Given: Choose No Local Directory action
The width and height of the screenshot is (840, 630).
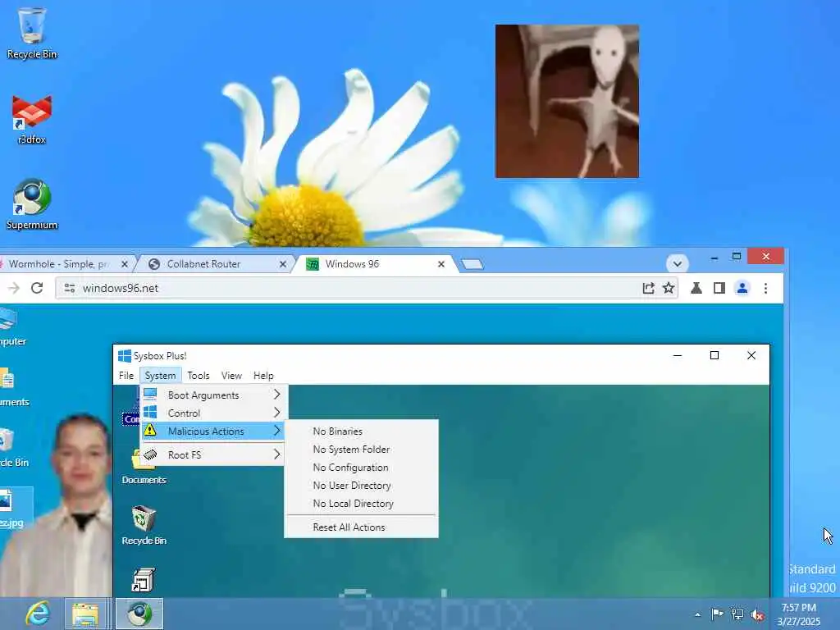Looking at the screenshot, I should pos(362,504).
